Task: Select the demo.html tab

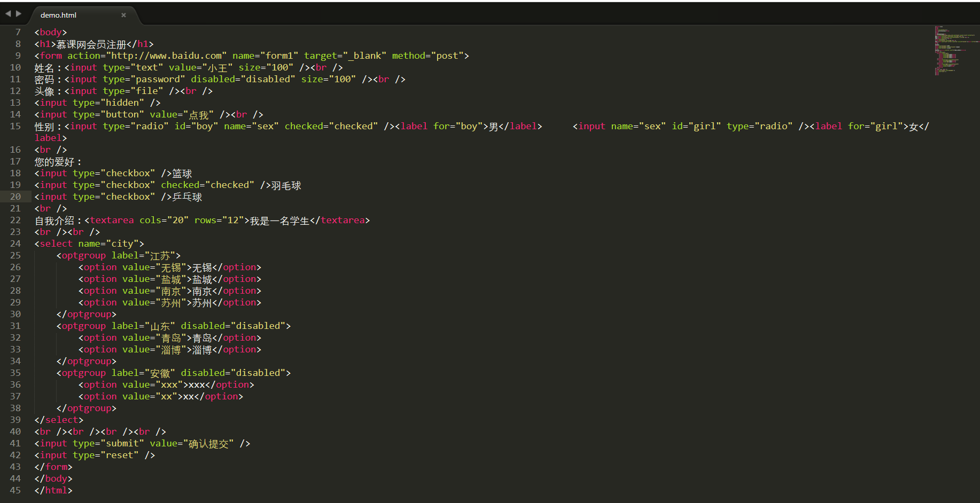Action: pyautogui.click(x=83, y=15)
